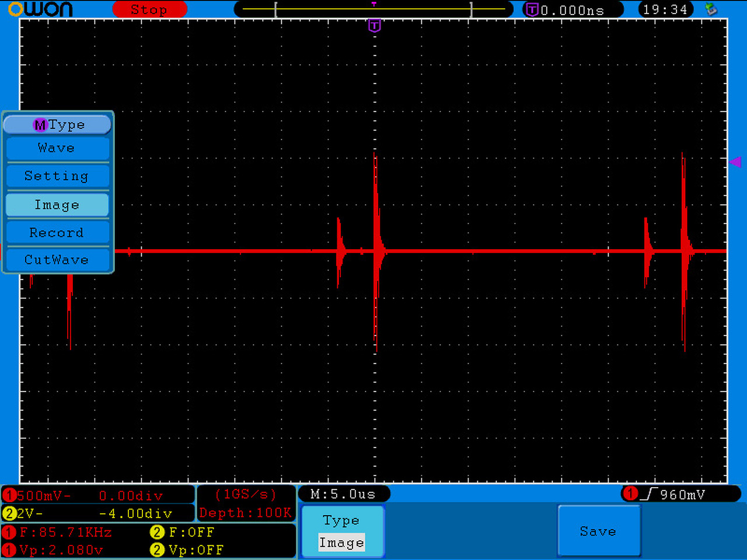The width and height of the screenshot is (747, 560).
Task: Click the channel 1 0.00div offset value
Action: (131, 496)
